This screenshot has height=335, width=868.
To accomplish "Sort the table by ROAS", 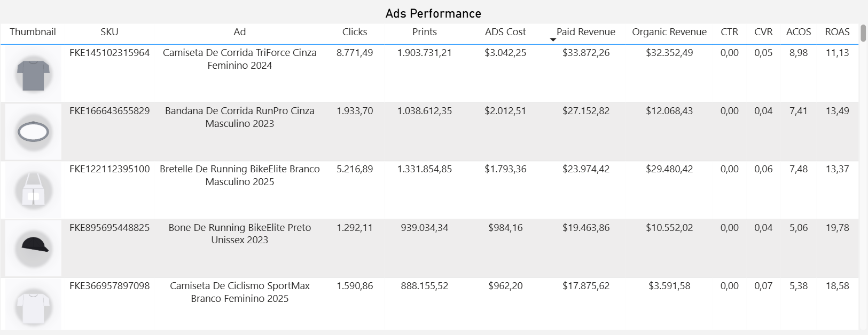I will click(837, 32).
